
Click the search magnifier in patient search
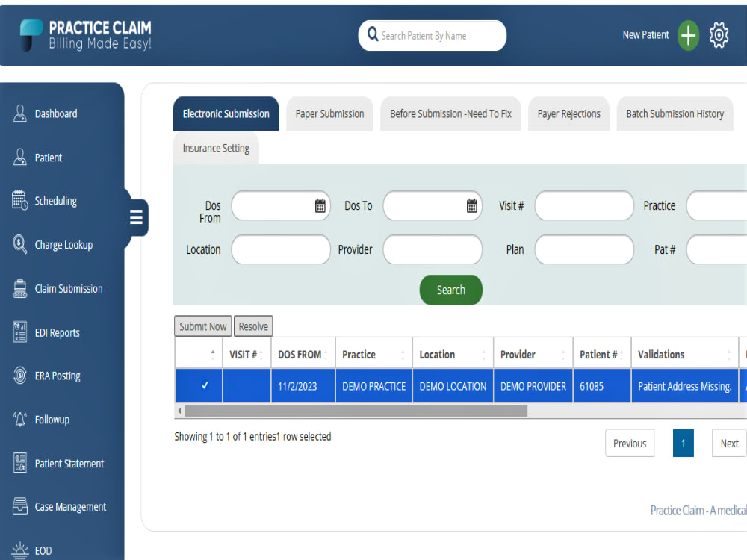[373, 34]
